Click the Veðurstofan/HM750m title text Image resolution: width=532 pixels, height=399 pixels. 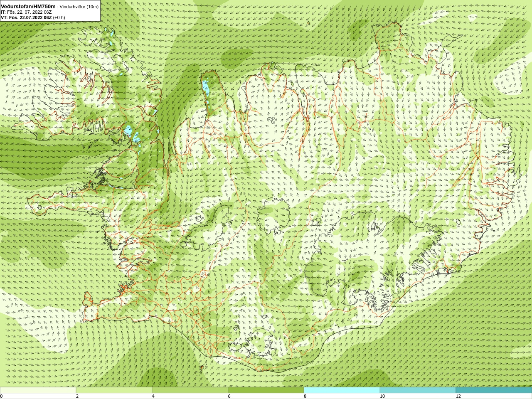pos(28,7)
